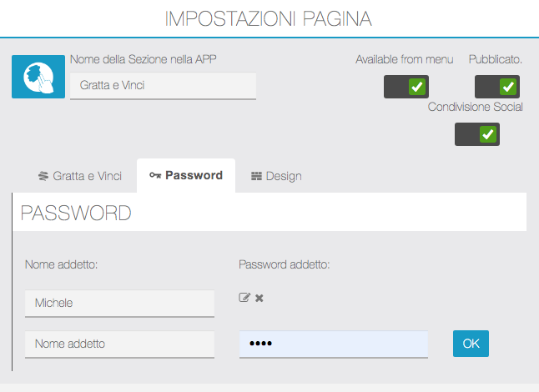Click the icon beside the Gratta e Vinci tab label
This screenshot has width=539, height=392.
tap(43, 177)
